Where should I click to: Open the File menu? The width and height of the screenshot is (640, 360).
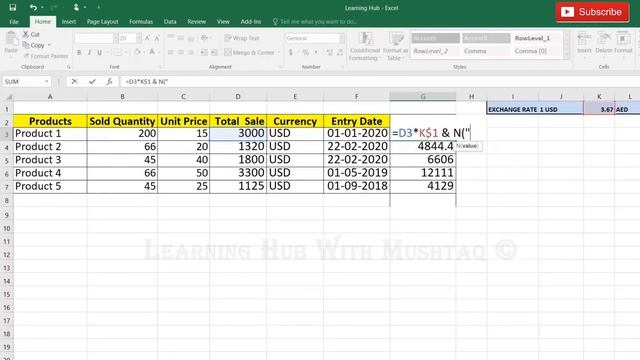[x=14, y=22]
